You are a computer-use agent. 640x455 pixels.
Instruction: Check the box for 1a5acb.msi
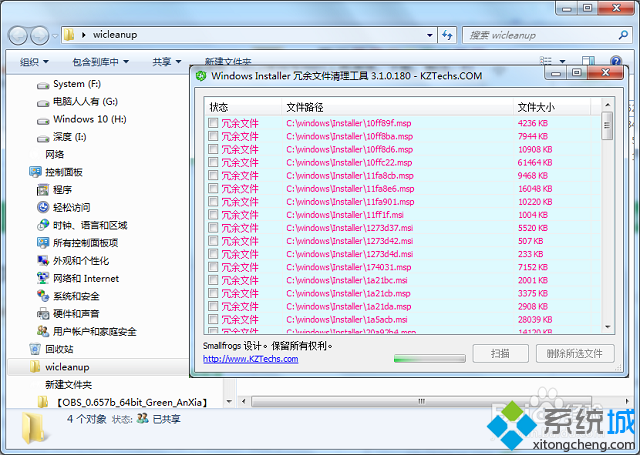[213, 319]
